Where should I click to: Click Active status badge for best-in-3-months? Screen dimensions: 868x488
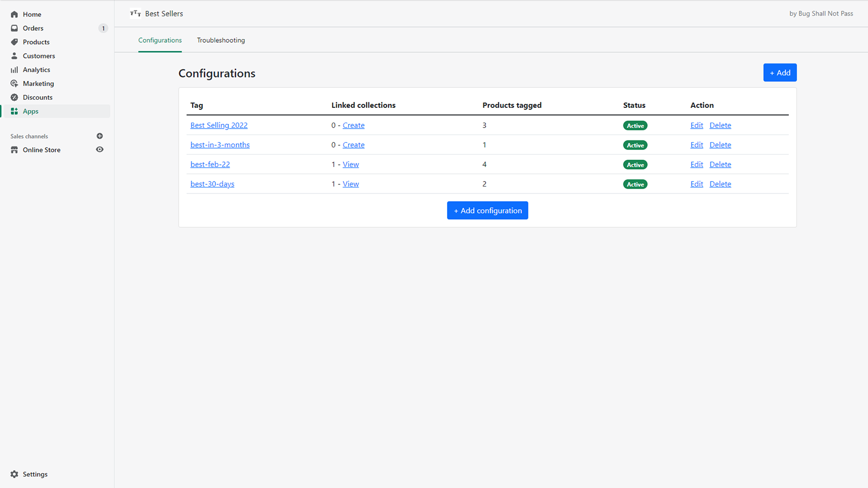point(635,145)
